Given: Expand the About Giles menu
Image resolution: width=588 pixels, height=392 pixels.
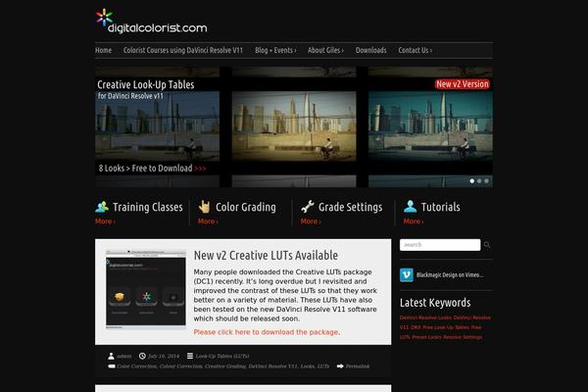Looking at the screenshot, I should click(325, 50).
